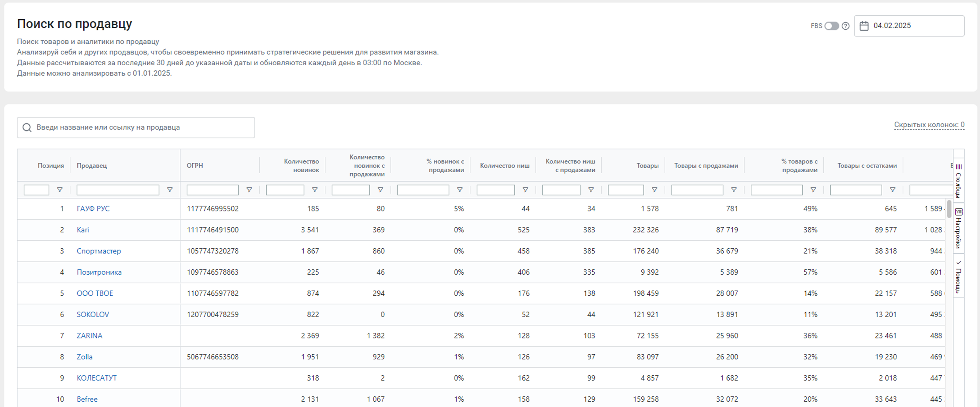Click the Товары с остатками filter input
The image size is (980, 407).
[x=856, y=190]
